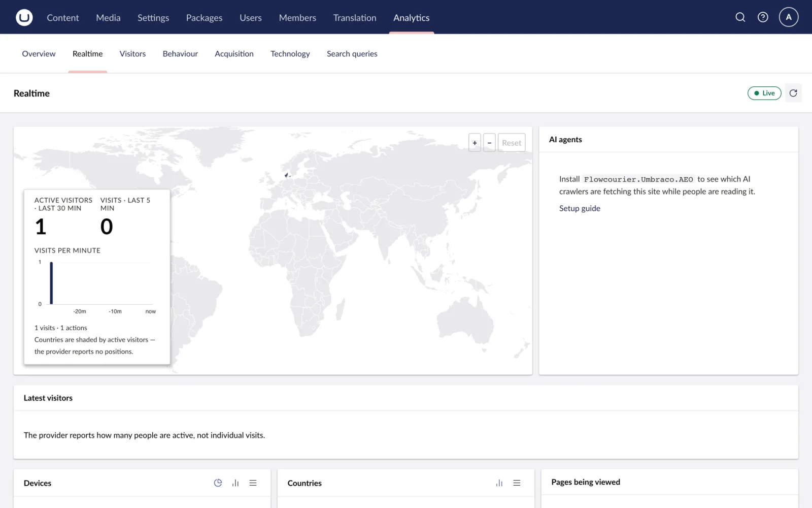Click the Flowcourier.Umbraco.AEO package name
The image size is (812, 508).
pos(638,179)
